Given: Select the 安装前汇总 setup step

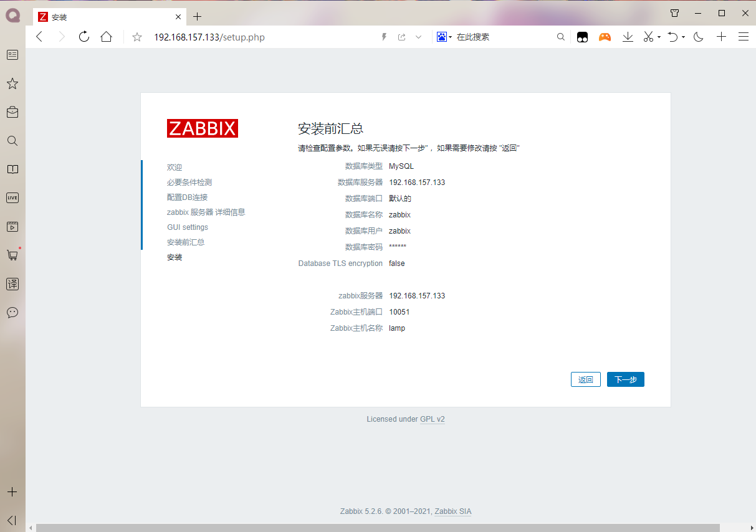Looking at the screenshot, I should pos(186,242).
